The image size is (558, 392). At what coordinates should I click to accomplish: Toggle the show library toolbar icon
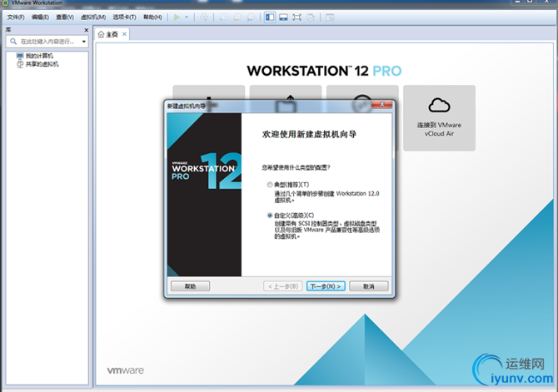tap(270, 17)
